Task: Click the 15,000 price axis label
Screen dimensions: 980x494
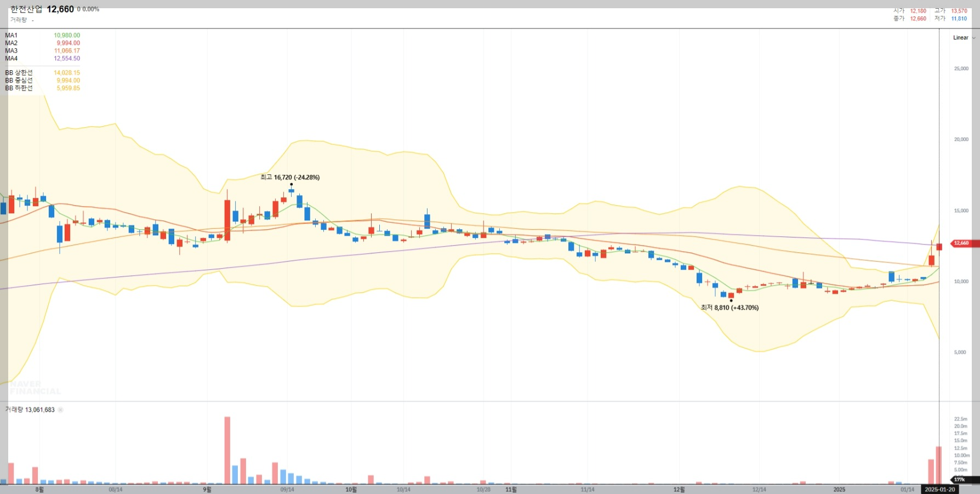Action: (x=961, y=211)
